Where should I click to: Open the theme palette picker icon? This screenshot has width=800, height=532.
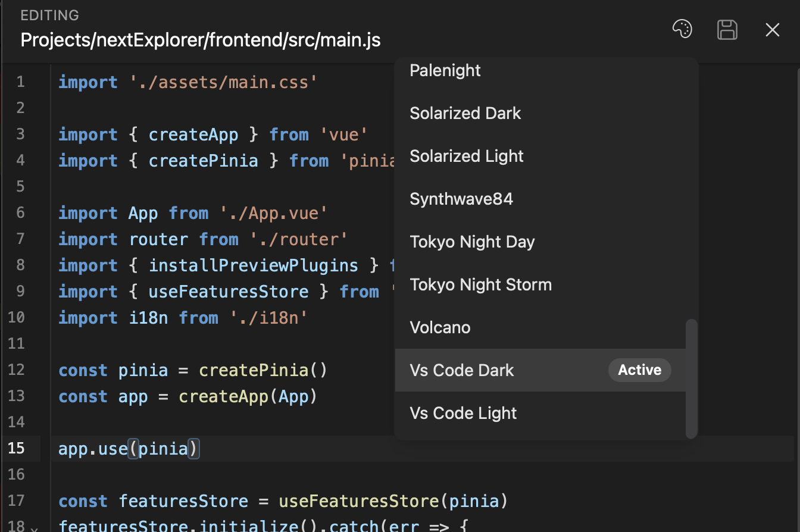click(x=682, y=29)
